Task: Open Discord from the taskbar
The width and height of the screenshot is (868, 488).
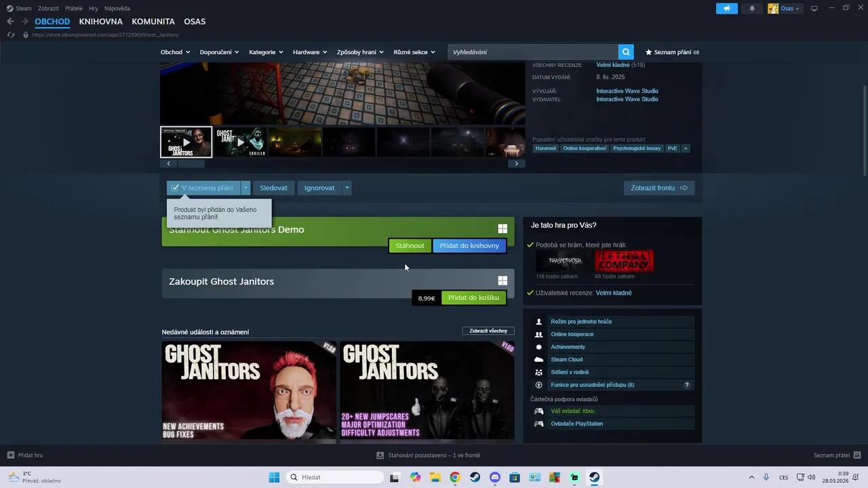Action: [494, 477]
